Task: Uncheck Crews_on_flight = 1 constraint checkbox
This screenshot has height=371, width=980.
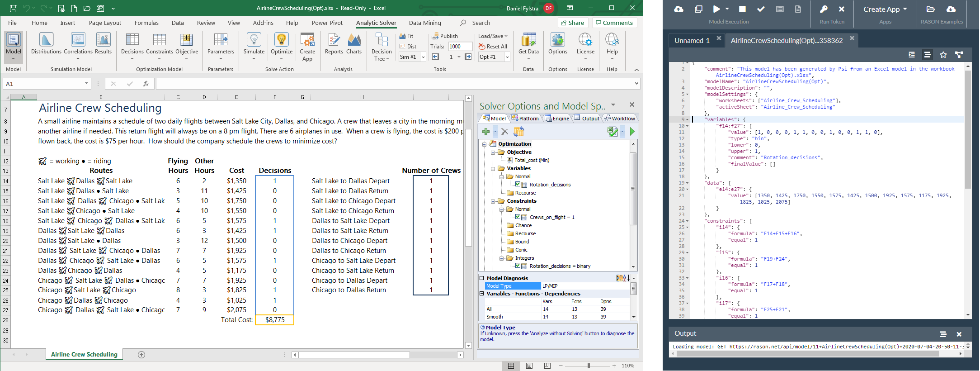Action: 518,217
